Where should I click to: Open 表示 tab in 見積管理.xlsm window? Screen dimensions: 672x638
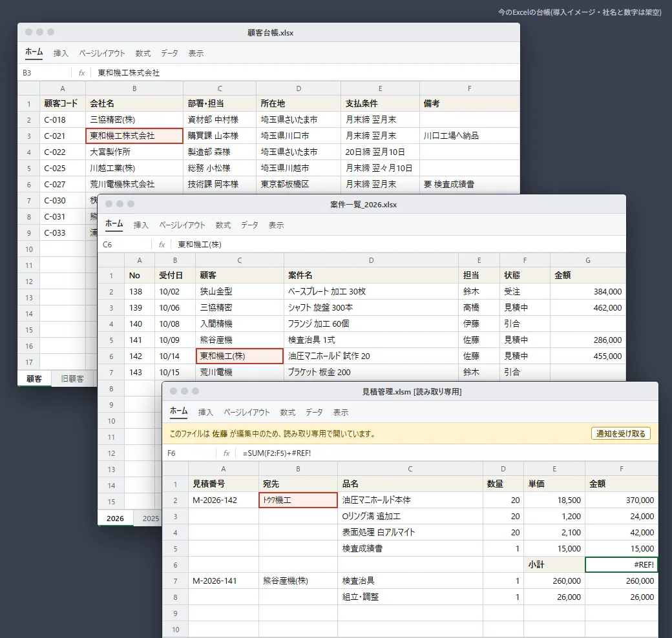click(341, 413)
